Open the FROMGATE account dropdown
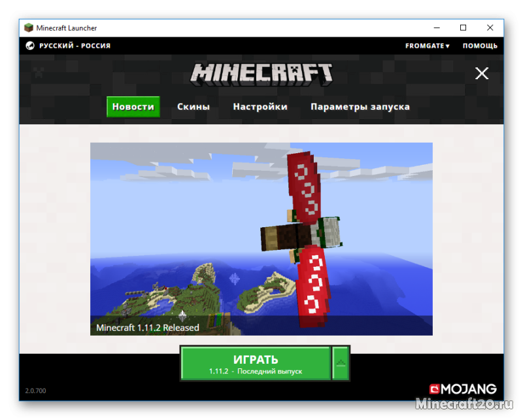Screen dimensions: 523x420 pyautogui.click(x=427, y=46)
